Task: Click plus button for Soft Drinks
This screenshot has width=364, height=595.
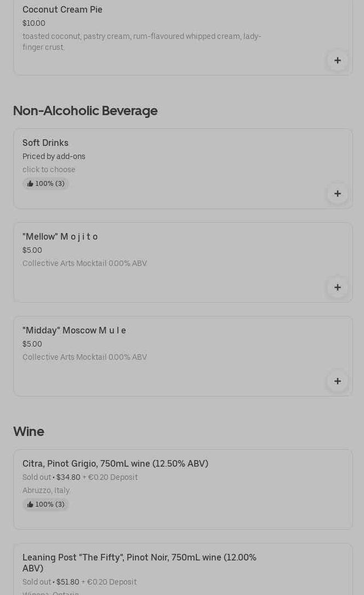Action: pyautogui.click(x=337, y=194)
